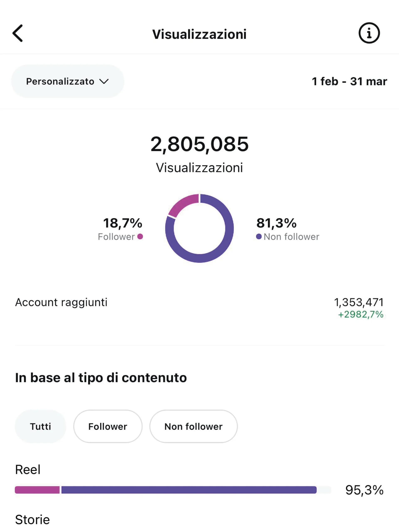Image resolution: width=399 pixels, height=532 pixels.
Task: Tap the pink Follower legend dot
Action: tap(140, 236)
